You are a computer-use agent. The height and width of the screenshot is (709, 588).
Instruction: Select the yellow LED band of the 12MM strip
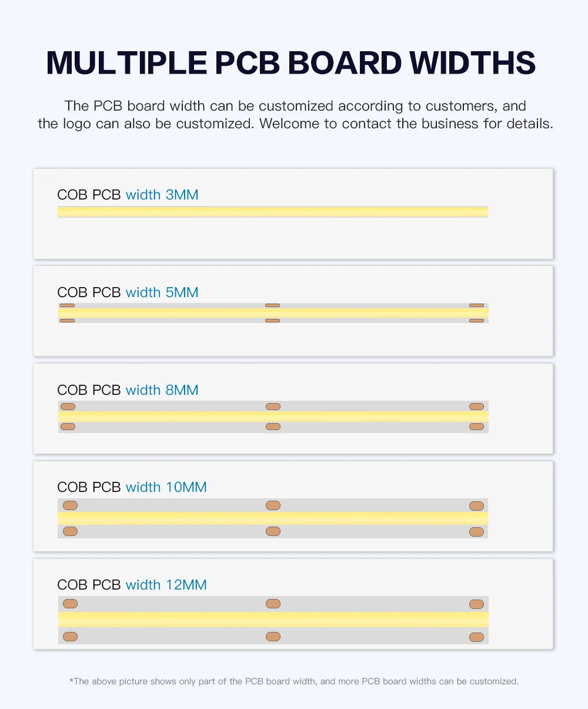(273, 620)
